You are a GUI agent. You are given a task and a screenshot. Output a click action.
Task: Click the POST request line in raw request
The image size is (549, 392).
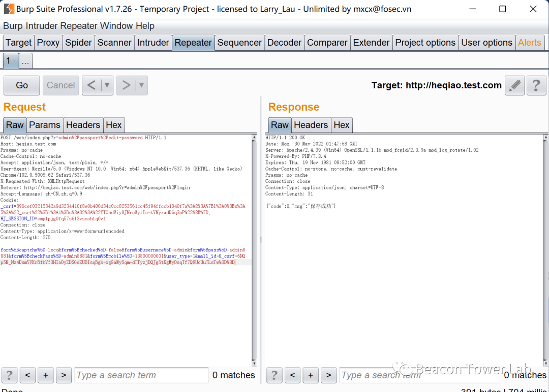tap(83, 138)
